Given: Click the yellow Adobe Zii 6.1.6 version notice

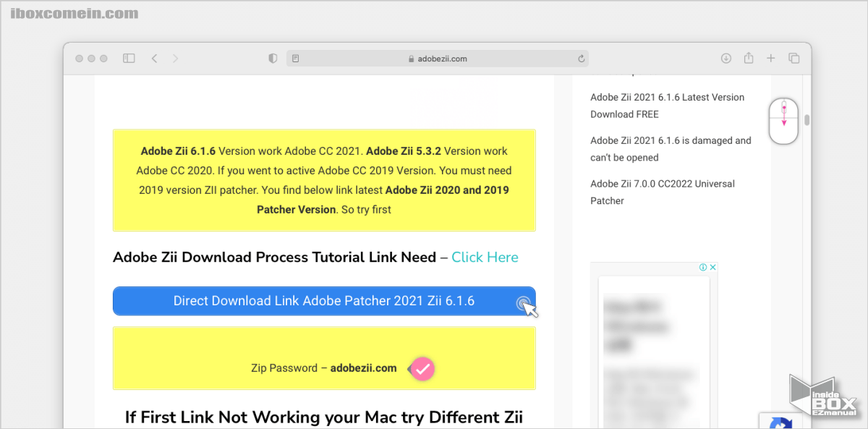Looking at the screenshot, I should 324,180.
